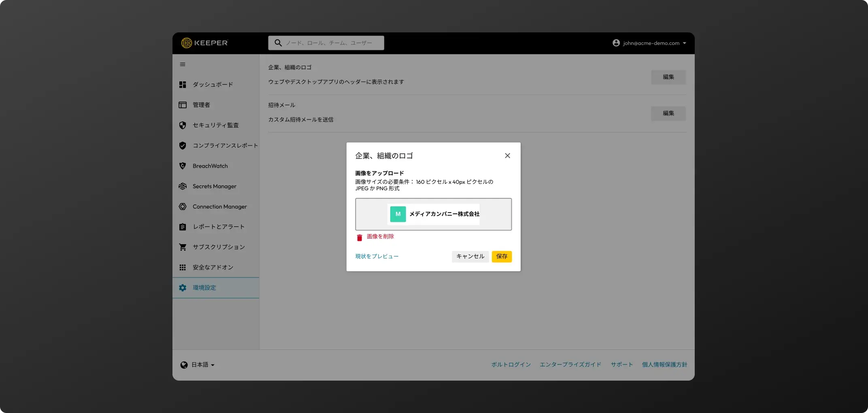Image resolution: width=868 pixels, height=413 pixels.
Task: Click the 環境設定 gear icon
Action: coord(183,287)
